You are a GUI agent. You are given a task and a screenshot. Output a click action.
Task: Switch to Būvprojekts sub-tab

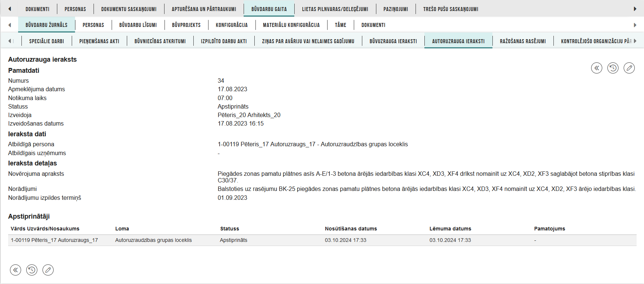[186, 25]
